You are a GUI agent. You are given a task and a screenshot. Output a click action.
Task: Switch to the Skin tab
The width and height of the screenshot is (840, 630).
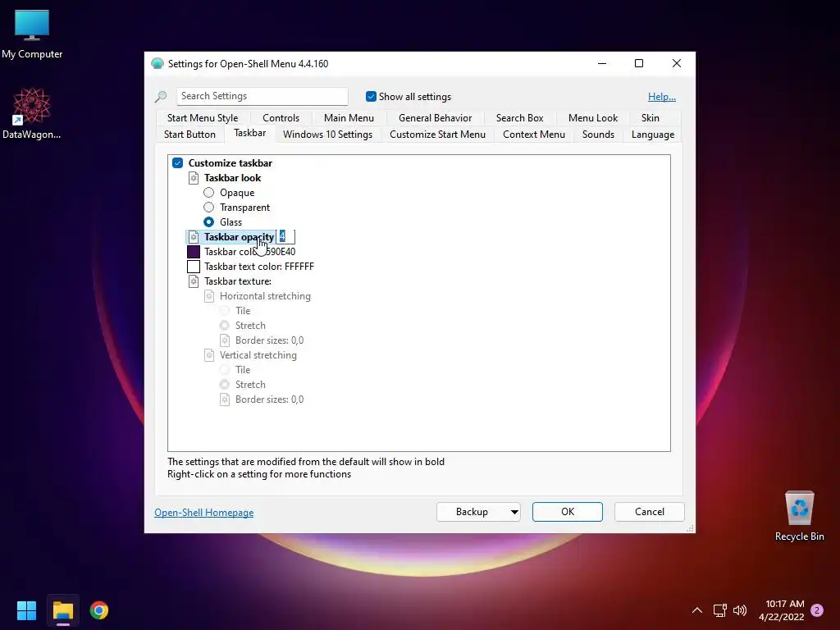pyautogui.click(x=651, y=118)
